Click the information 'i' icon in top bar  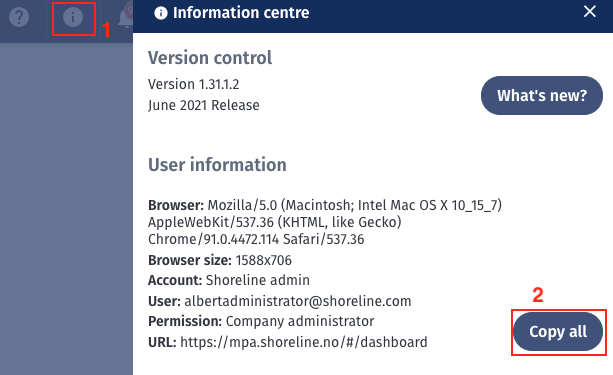point(73,17)
